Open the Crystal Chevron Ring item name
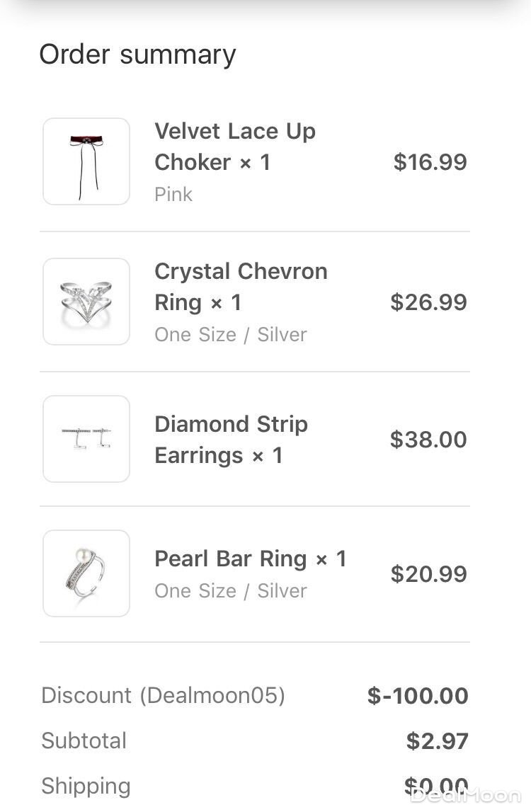 tap(241, 287)
